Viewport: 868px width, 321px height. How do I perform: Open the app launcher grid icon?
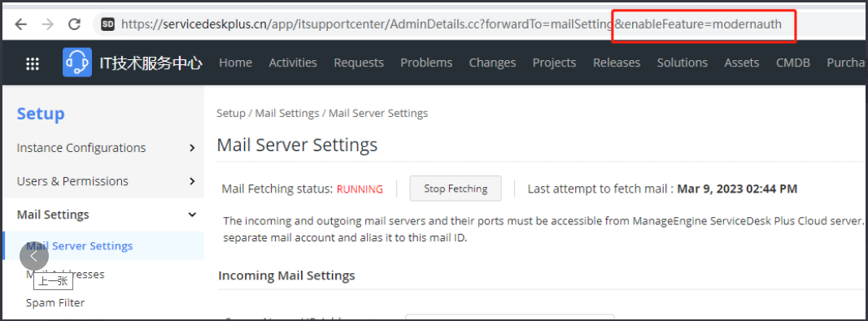coord(33,63)
